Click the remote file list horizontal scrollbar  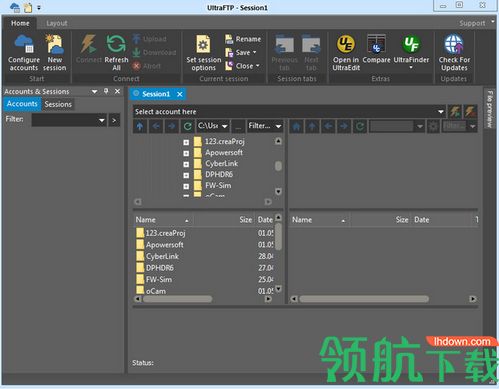(x=364, y=299)
